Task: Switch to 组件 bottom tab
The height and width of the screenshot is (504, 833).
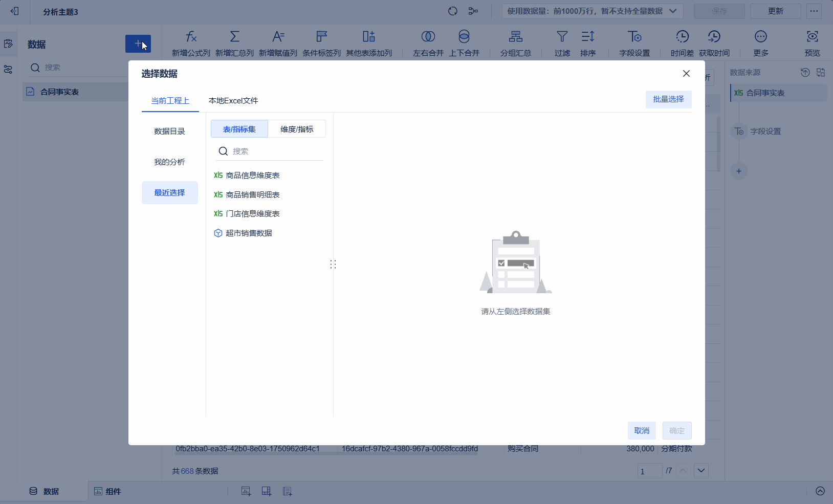Action: 107,491
